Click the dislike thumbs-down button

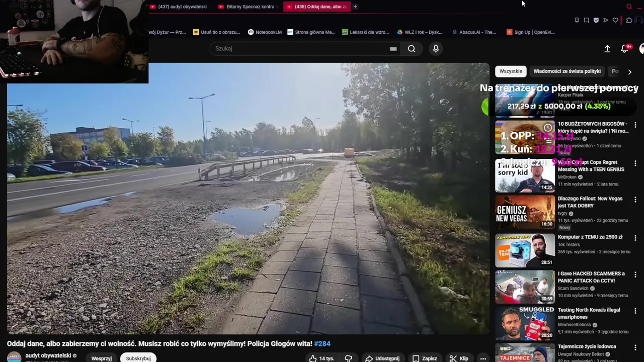348,358
